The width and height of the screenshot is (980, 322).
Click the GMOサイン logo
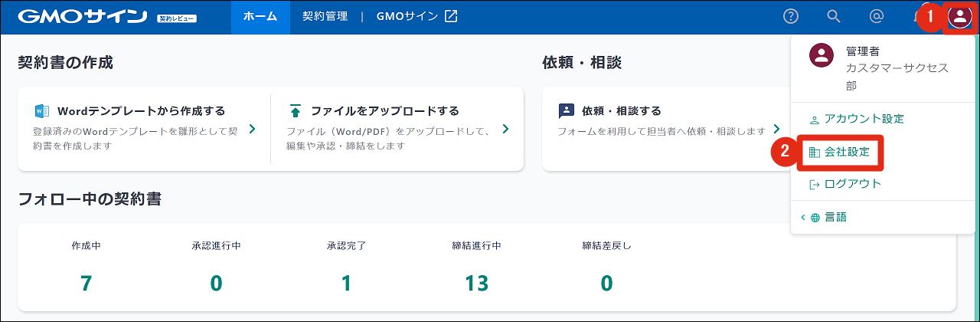[82, 17]
